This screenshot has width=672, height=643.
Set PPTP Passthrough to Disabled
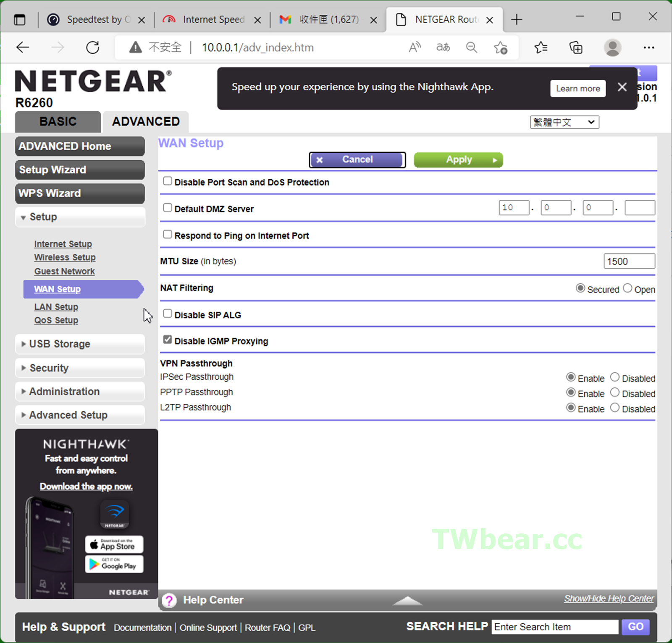[615, 392]
